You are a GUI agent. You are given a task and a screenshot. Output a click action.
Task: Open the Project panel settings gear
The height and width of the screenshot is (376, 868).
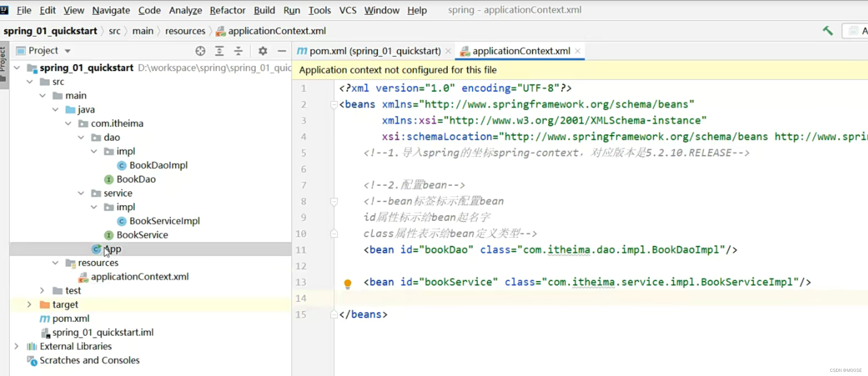(262, 51)
